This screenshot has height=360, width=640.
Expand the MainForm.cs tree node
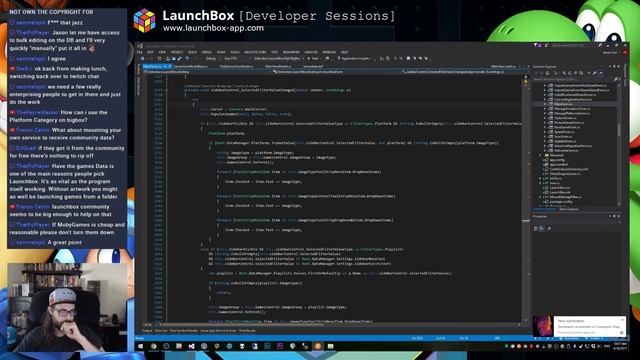(545, 104)
